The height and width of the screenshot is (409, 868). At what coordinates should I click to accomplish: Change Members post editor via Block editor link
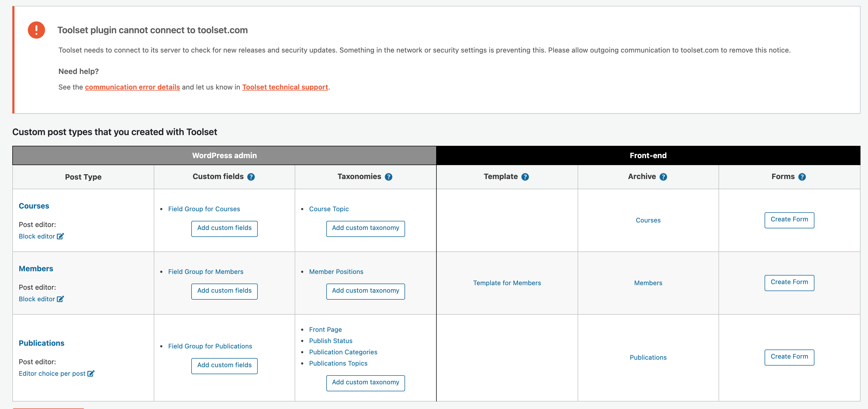37,299
